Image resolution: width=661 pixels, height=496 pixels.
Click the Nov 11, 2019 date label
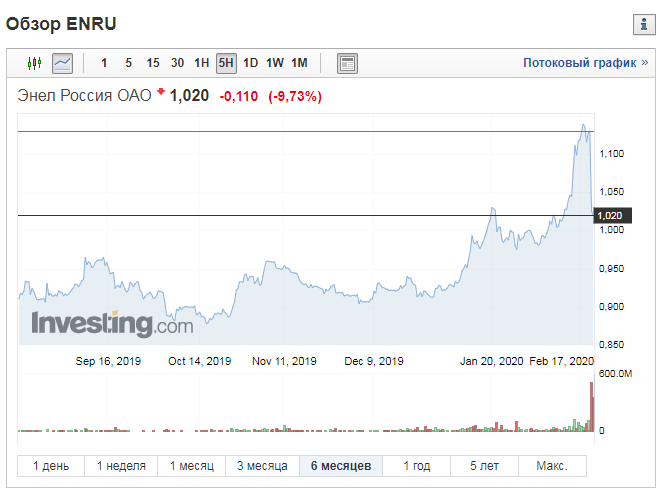pyautogui.click(x=284, y=361)
